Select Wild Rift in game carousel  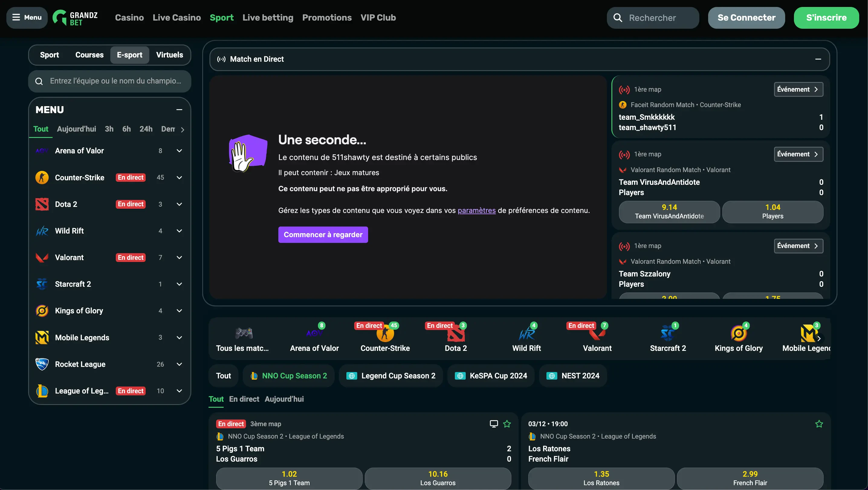click(527, 338)
